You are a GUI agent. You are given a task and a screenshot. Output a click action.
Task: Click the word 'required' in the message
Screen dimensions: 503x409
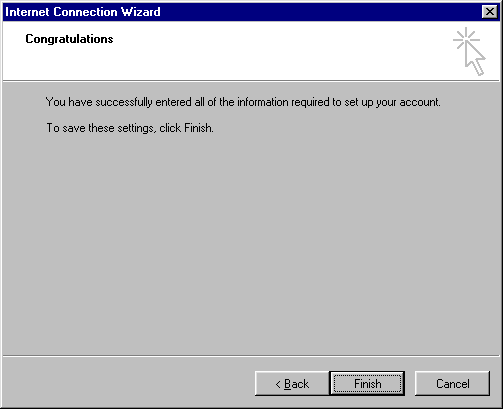click(310, 102)
